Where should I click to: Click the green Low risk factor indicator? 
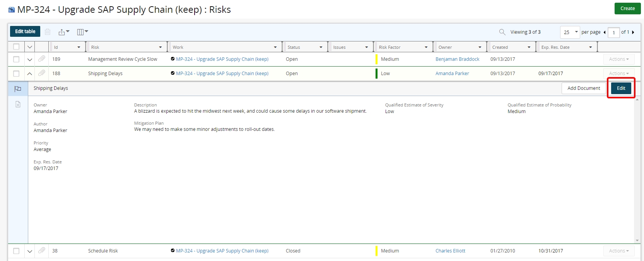click(x=377, y=74)
